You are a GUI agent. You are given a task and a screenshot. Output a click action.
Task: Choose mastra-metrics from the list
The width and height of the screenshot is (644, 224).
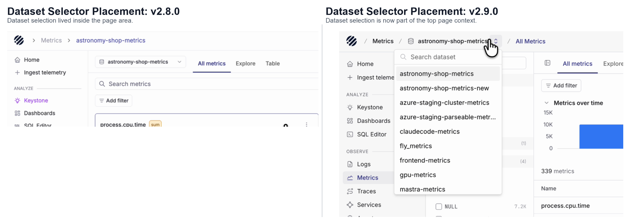tap(448, 189)
